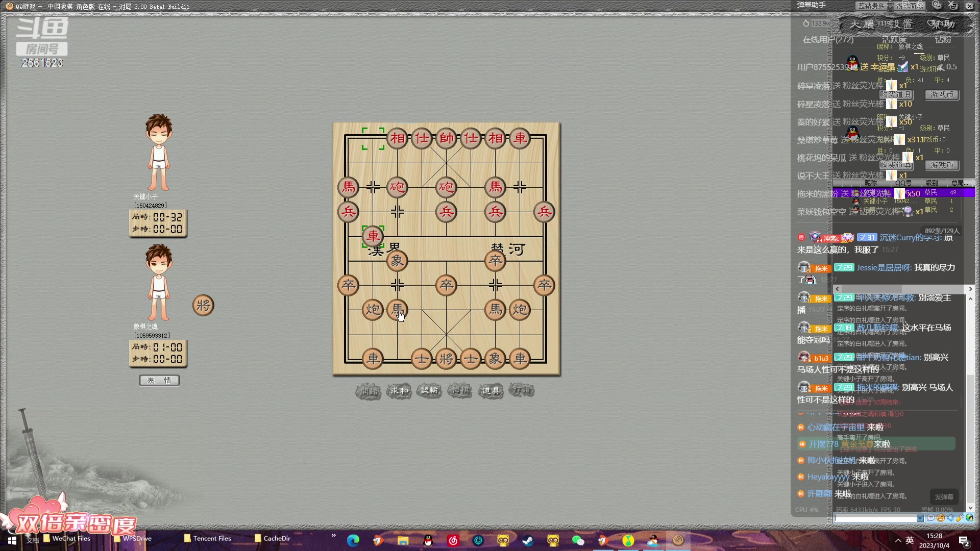
Task: Open the wrench settings icon beside chat input
Action: [x=960, y=518]
